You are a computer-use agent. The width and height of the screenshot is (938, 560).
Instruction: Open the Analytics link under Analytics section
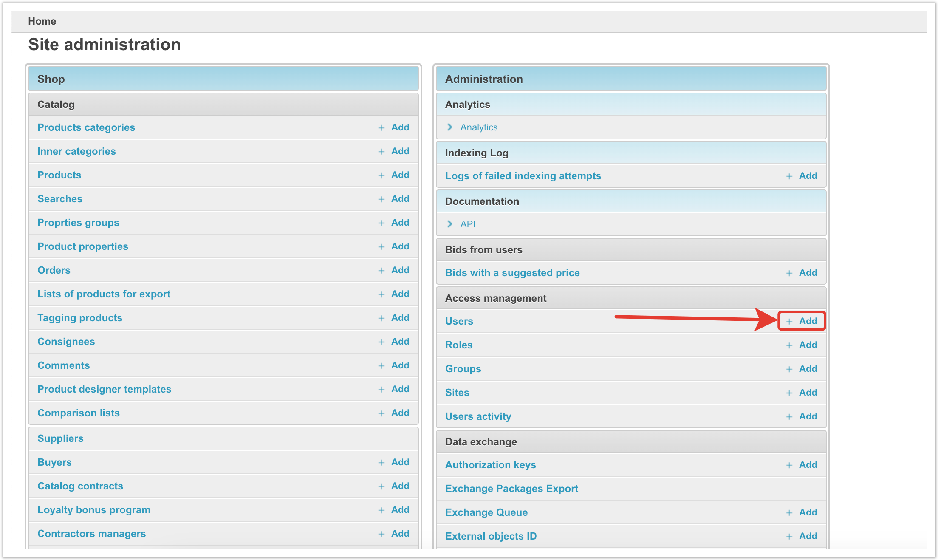tap(479, 127)
